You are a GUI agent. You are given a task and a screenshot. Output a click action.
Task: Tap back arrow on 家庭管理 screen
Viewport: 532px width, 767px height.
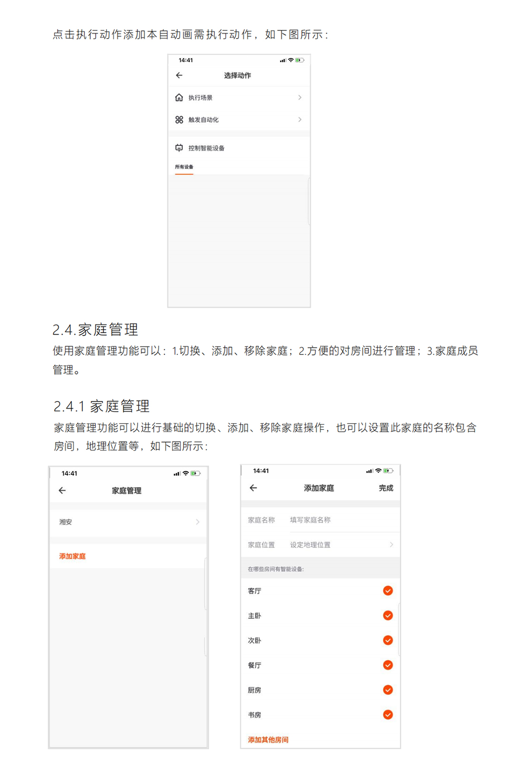(x=62, y=490)
